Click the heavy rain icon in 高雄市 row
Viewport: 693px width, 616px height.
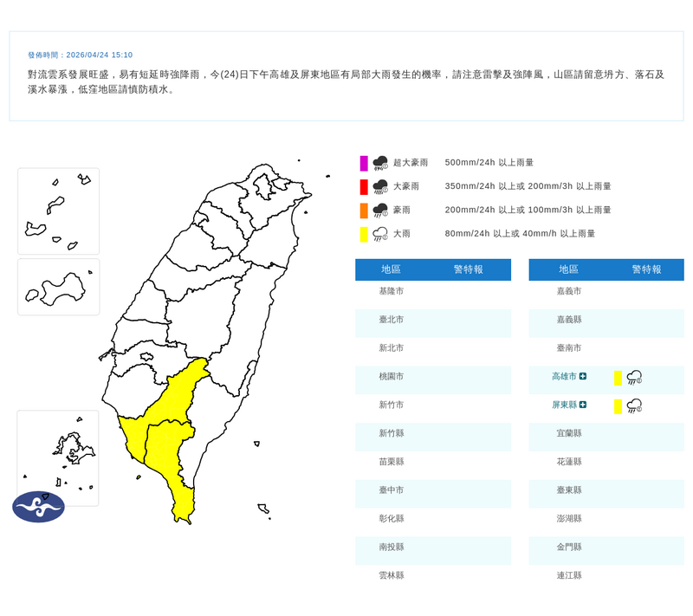pos(634,377)
